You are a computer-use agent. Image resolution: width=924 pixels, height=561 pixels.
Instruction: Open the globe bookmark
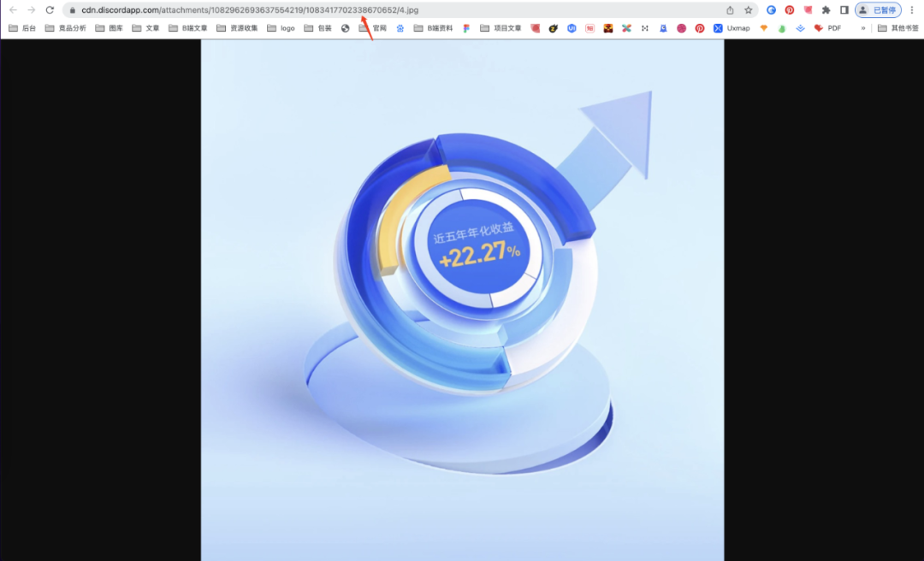click(346, 28)
